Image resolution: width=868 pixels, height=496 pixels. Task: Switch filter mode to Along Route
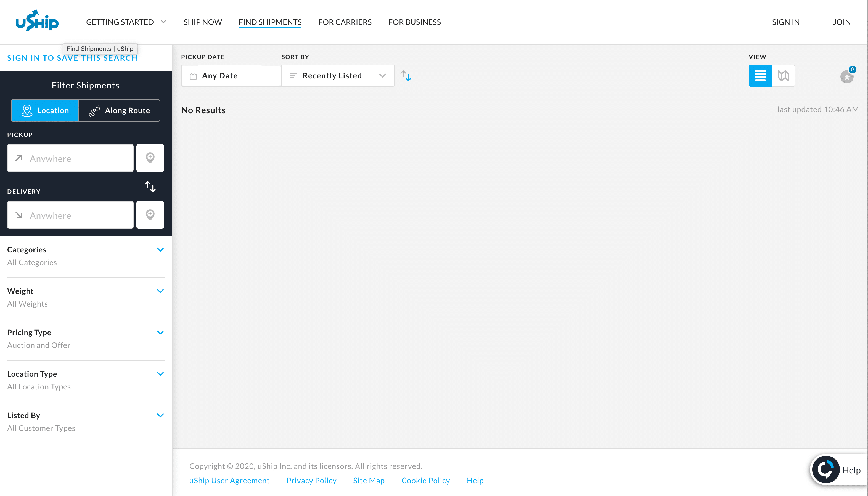click(x=119, y=110)
